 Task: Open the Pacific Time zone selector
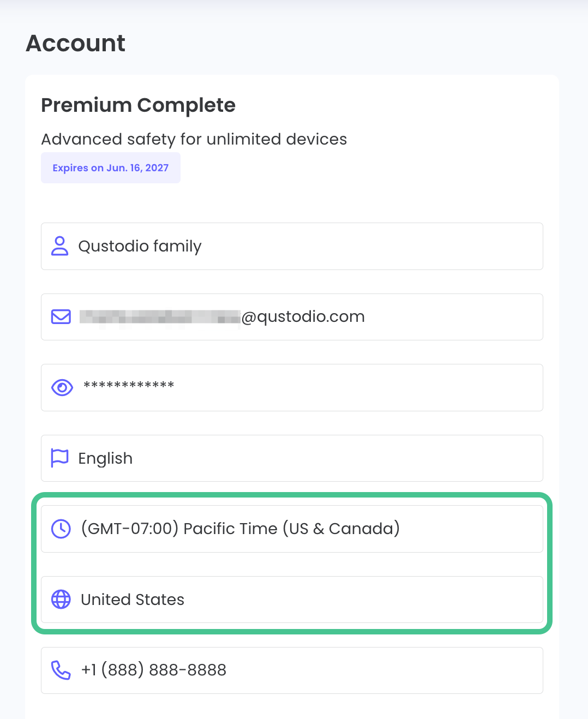click(292, 528)
